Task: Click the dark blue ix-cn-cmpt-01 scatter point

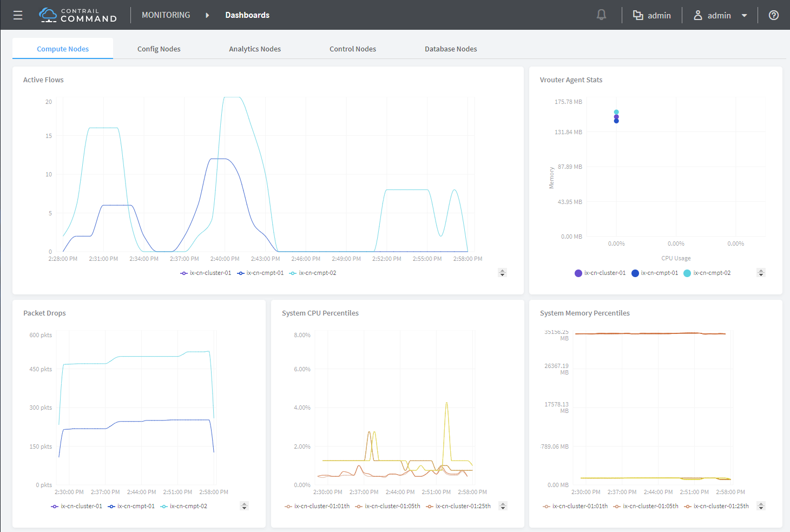Action: click(616, 121)
